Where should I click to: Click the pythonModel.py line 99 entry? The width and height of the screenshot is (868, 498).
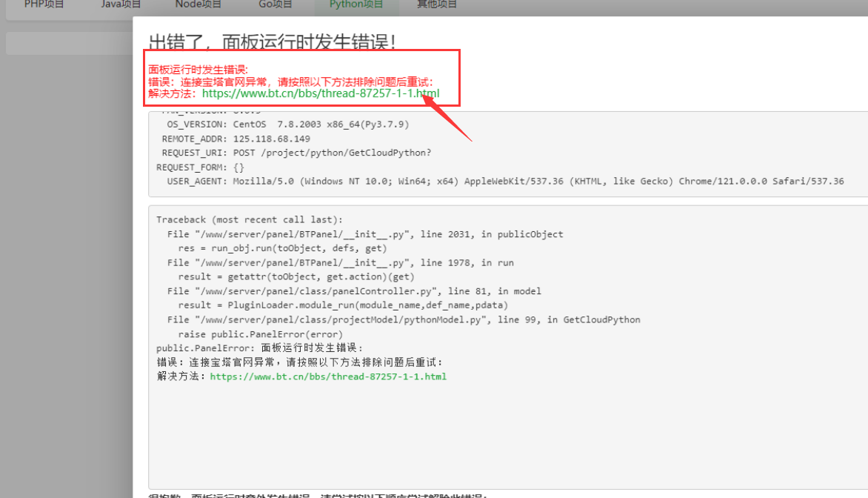[x=404, y=319]
